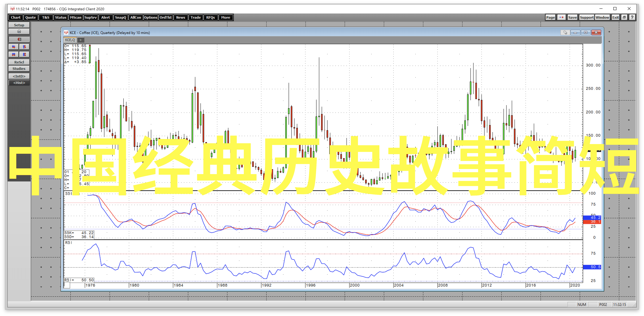644x316 pixels.
Task: Expand the More toolbar button
Action: click(225, 17)
